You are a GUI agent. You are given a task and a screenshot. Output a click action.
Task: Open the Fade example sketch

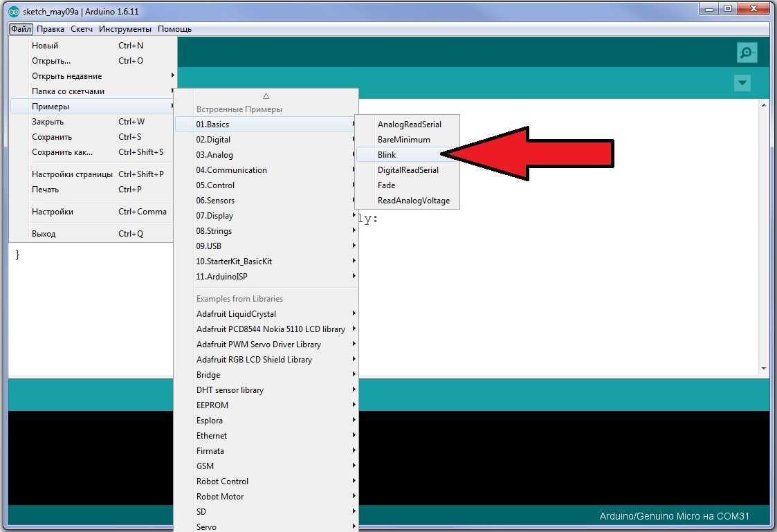(386, 185)
